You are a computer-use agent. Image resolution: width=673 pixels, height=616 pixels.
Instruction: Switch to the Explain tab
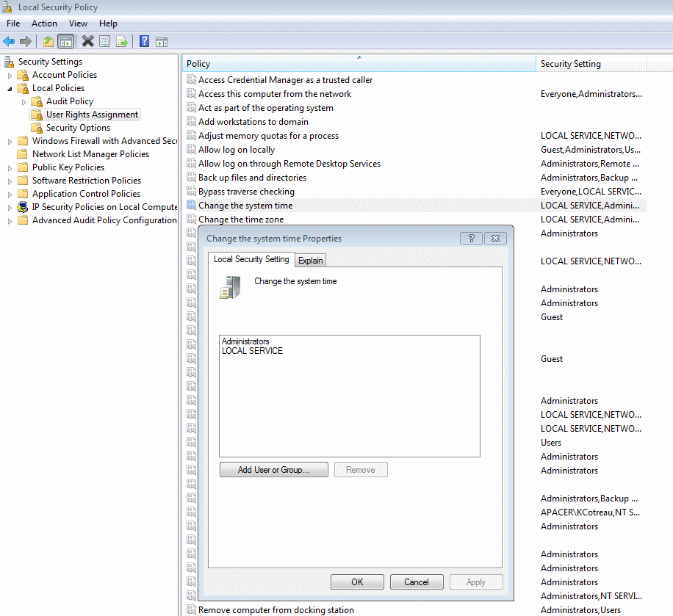click(x=310, y=260)
